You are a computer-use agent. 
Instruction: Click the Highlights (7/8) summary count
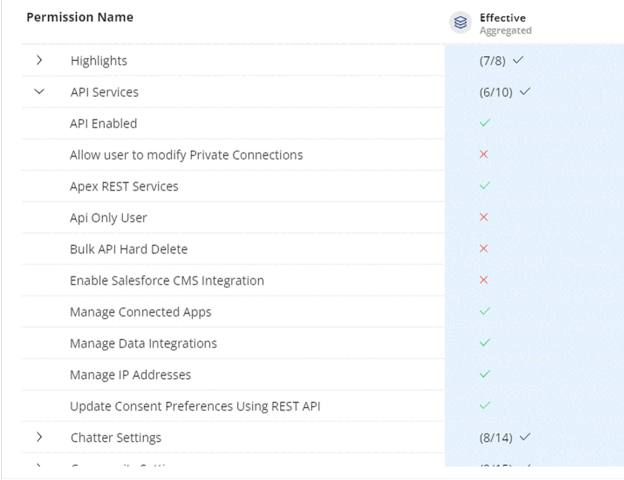494,61
